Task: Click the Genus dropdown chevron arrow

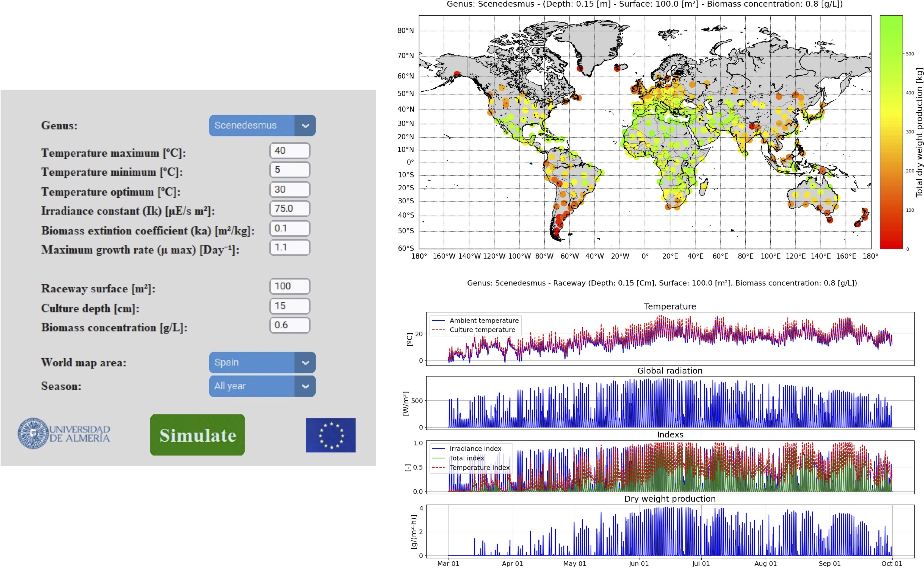Action: click(x=306, y=125)
